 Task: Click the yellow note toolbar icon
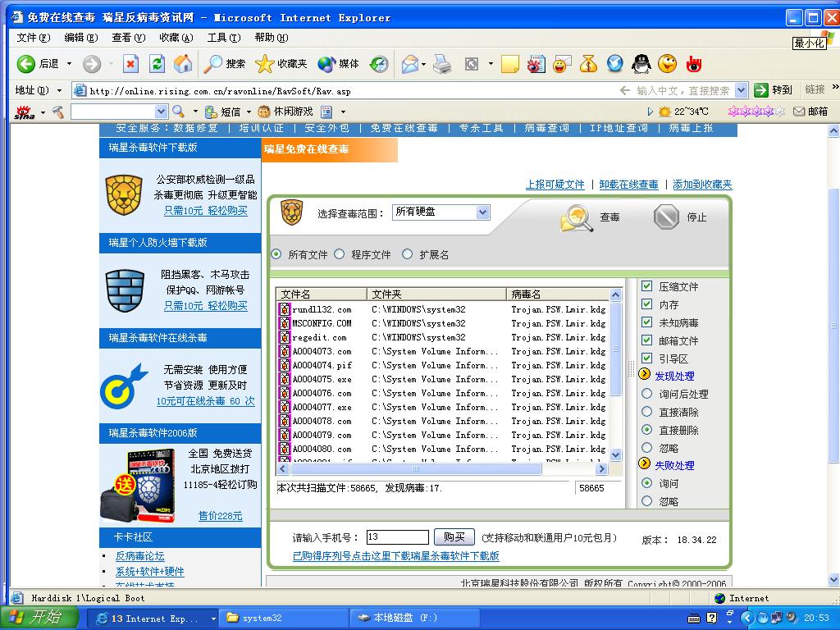[509, 64]
